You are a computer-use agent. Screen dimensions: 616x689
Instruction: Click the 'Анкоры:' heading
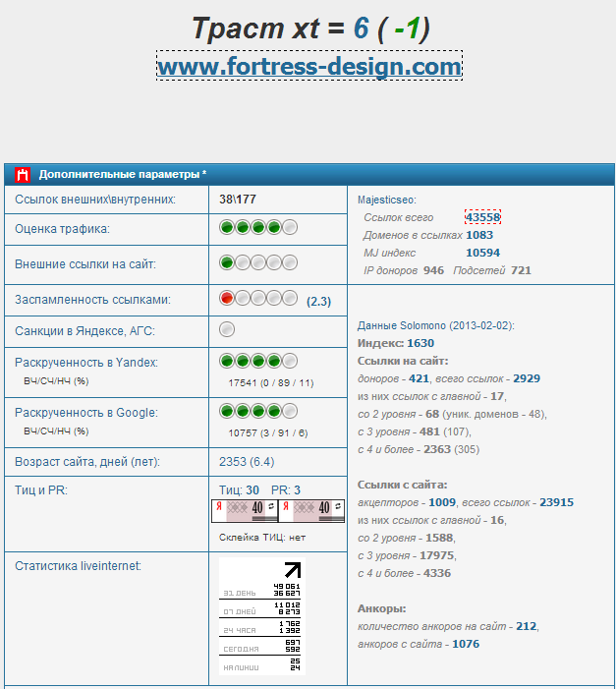tap(382, 608)
